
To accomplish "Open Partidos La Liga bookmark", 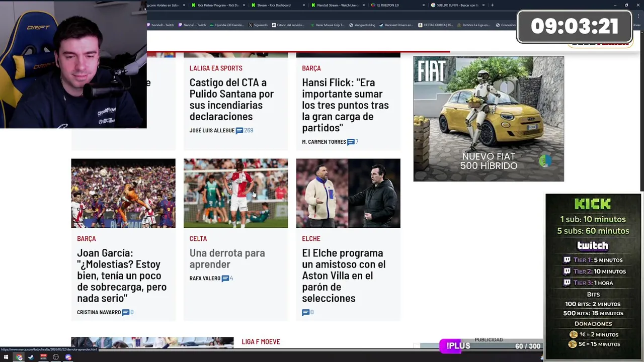I will point(474,25).
